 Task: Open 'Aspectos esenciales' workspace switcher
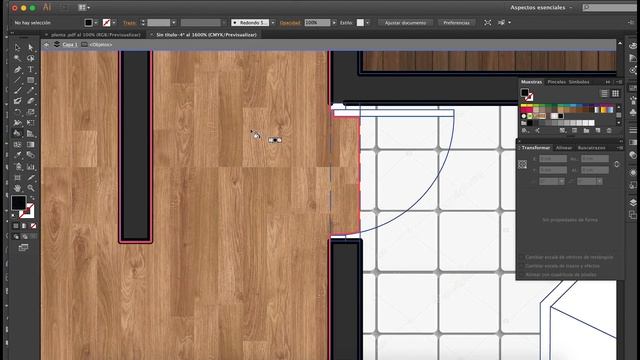[x=541, y=7]
